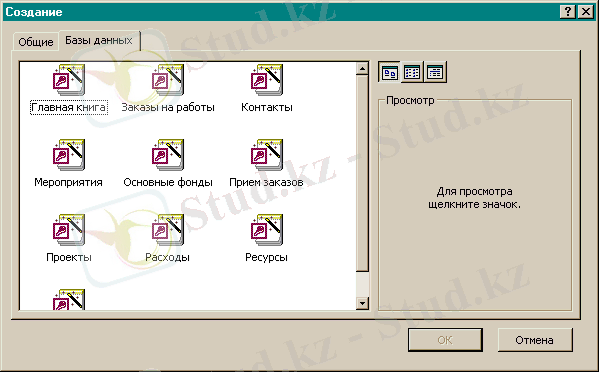Select the Прием заказов template icon
Image resolution: width=599 pixels, height=372 pixels.
click(267, 155)
